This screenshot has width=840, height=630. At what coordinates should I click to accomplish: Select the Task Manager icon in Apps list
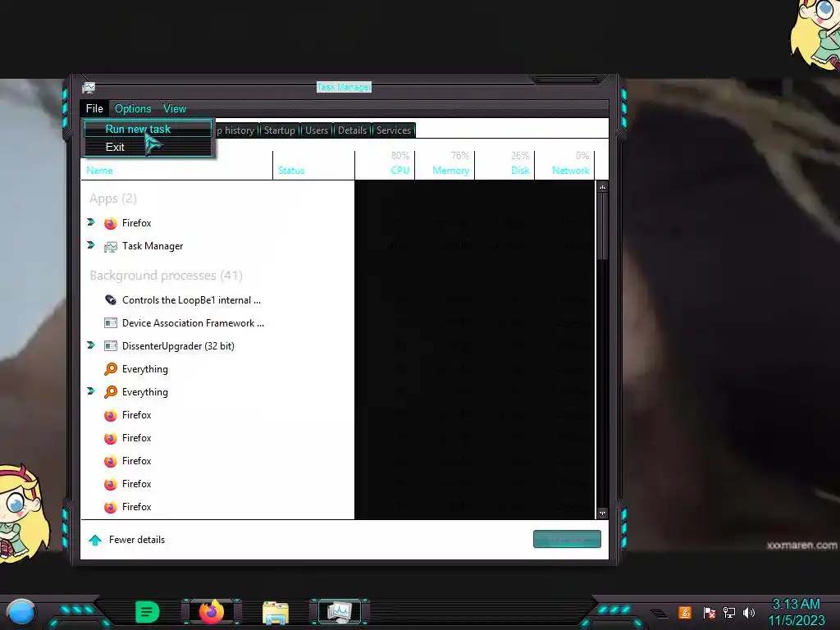pos(111,246)
